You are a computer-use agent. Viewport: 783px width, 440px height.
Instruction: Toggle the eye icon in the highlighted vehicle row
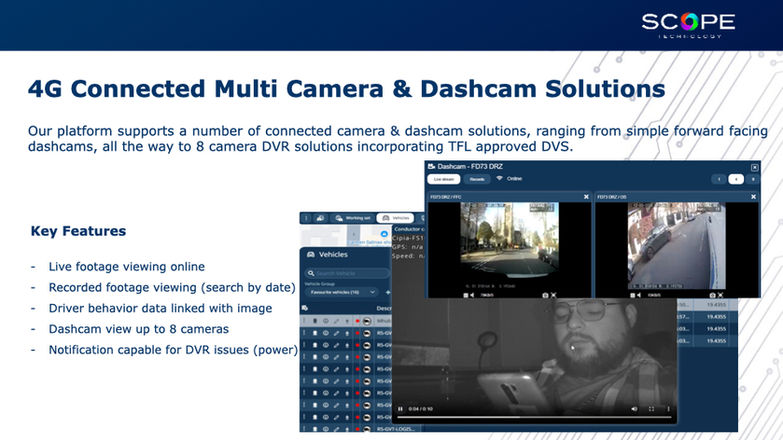pyautogui.click(x=326, y=321)
